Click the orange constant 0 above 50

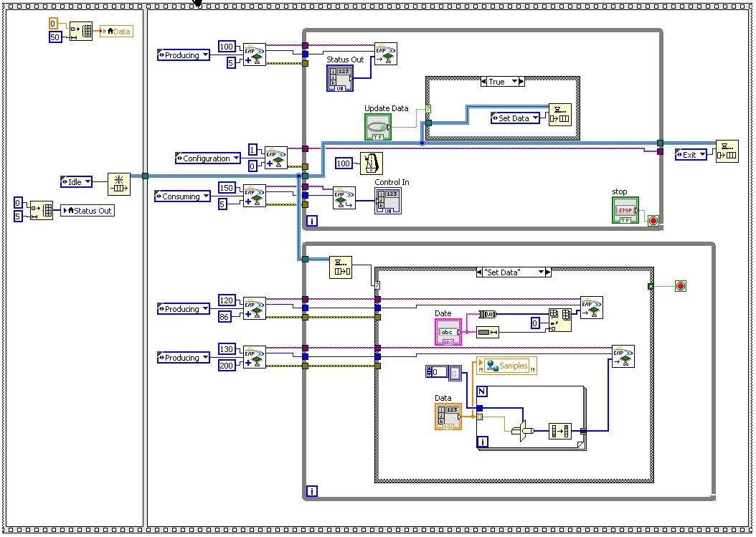point(54,23)
